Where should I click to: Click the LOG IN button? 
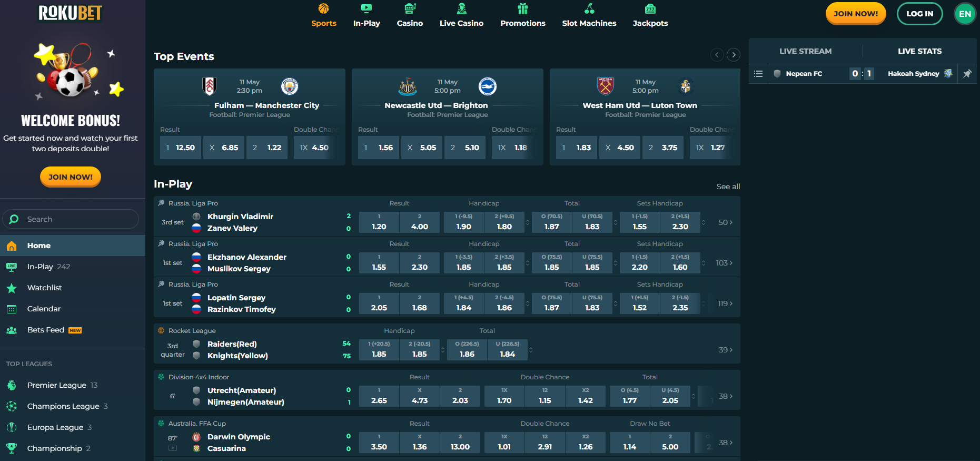919,14
